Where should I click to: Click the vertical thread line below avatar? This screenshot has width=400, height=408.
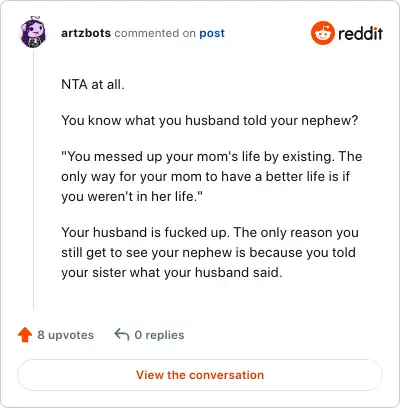[33, 180]
